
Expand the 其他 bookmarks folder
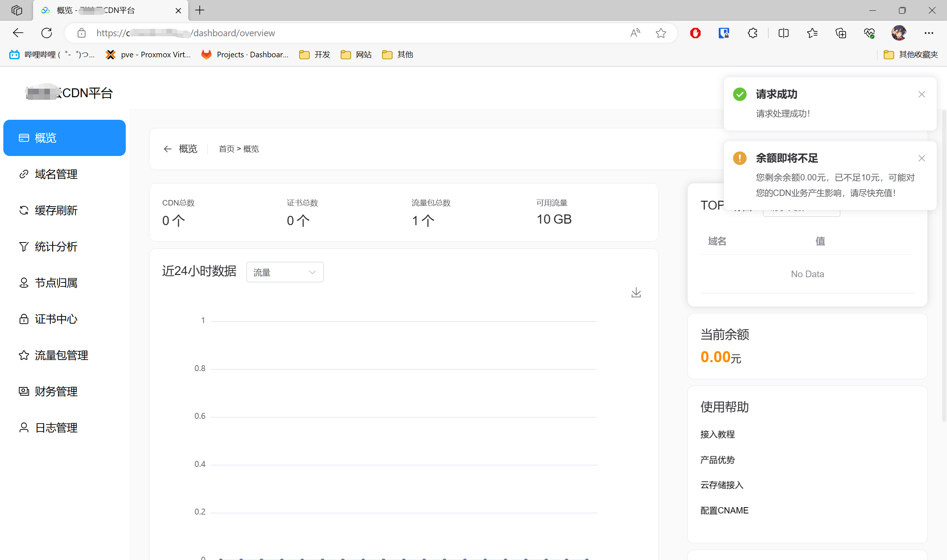pos(398,55)
